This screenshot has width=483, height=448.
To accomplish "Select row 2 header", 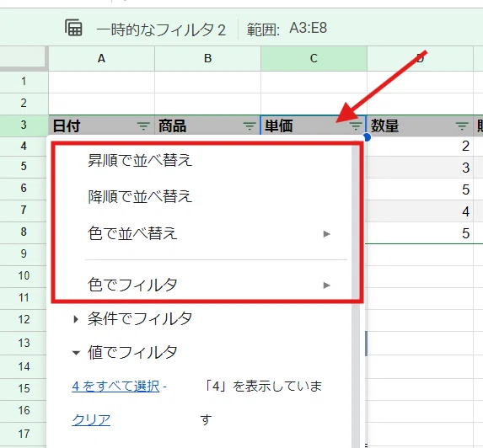I will (x=24, y=103).
